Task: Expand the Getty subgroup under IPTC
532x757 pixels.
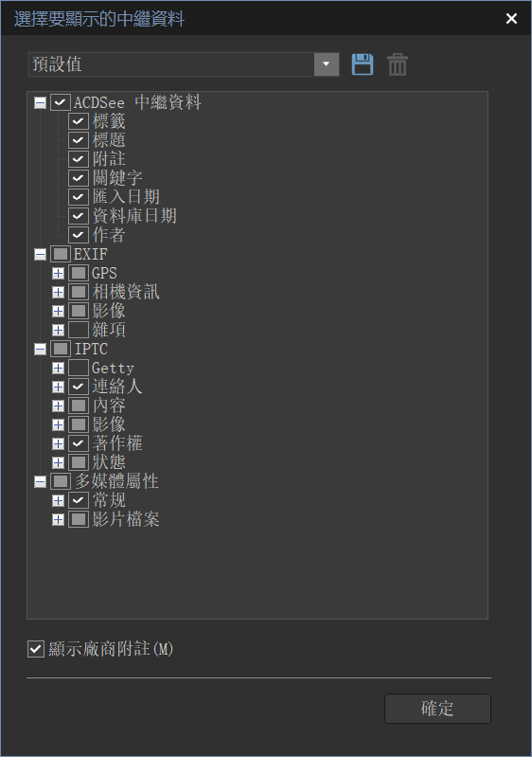Action: pos(59,368)
